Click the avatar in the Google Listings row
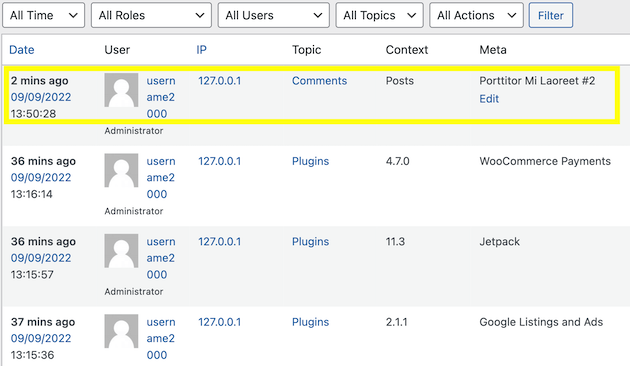This screenshot has width=630, height=366. 121,331
